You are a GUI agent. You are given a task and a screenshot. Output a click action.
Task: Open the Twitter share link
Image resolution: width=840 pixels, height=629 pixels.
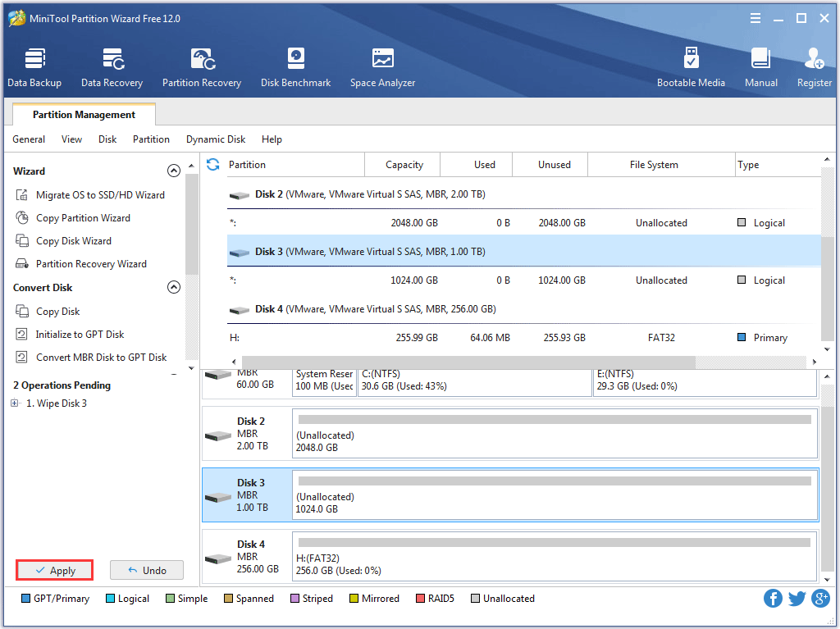(x=797, y=598)
